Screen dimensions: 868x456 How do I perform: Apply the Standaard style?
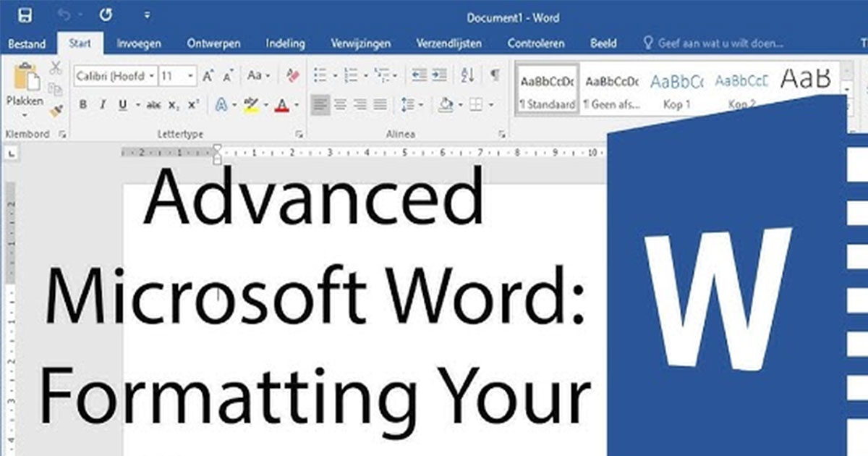[x=547, y=90]
